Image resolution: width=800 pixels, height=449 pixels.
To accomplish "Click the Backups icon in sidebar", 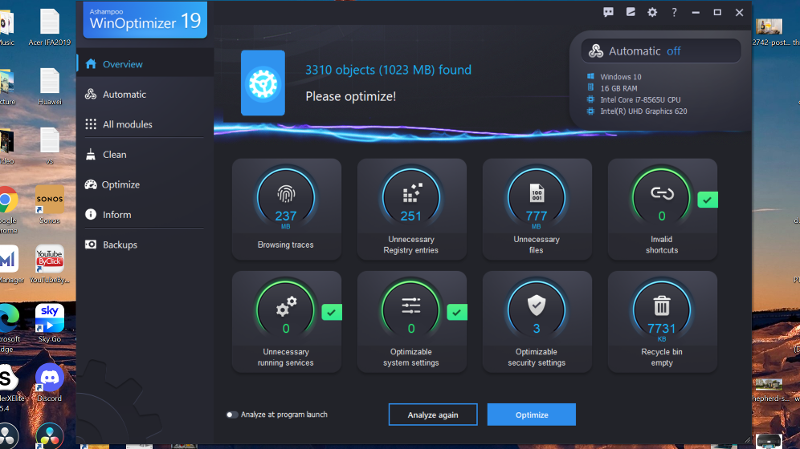I will click(x=91, y=244).
